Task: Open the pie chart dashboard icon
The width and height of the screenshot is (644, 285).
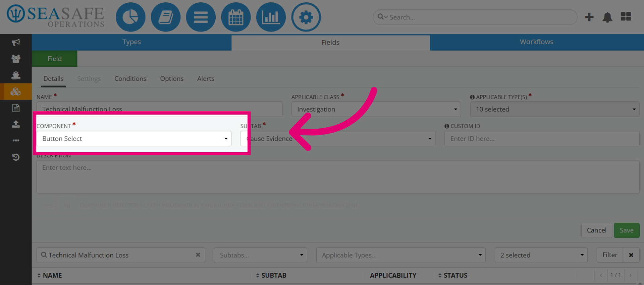Action: [130, 17]
